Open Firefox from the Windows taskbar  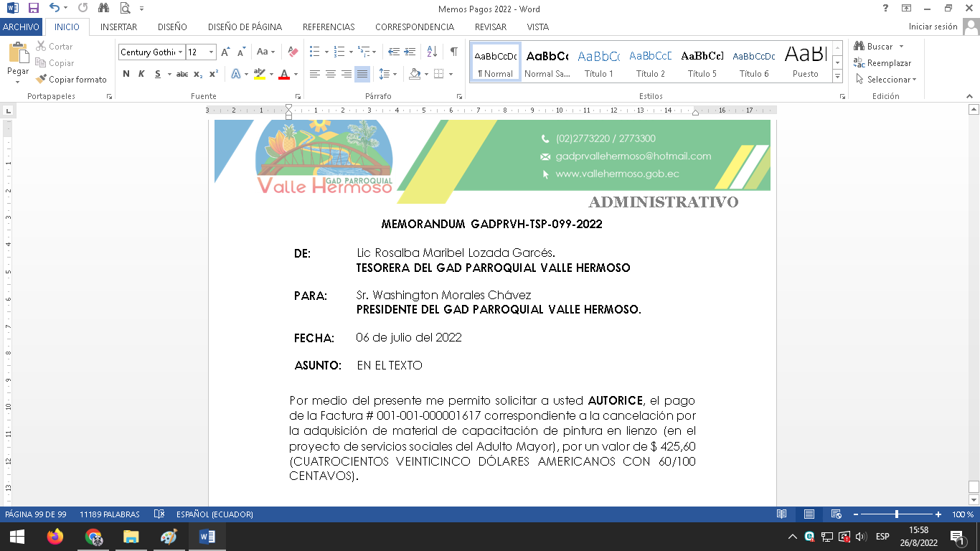(x=55, y=537)
